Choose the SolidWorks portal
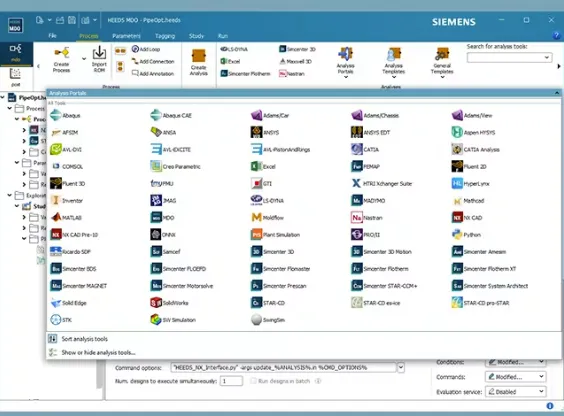This screenshot has width=564, height=416. pos(169,303)
